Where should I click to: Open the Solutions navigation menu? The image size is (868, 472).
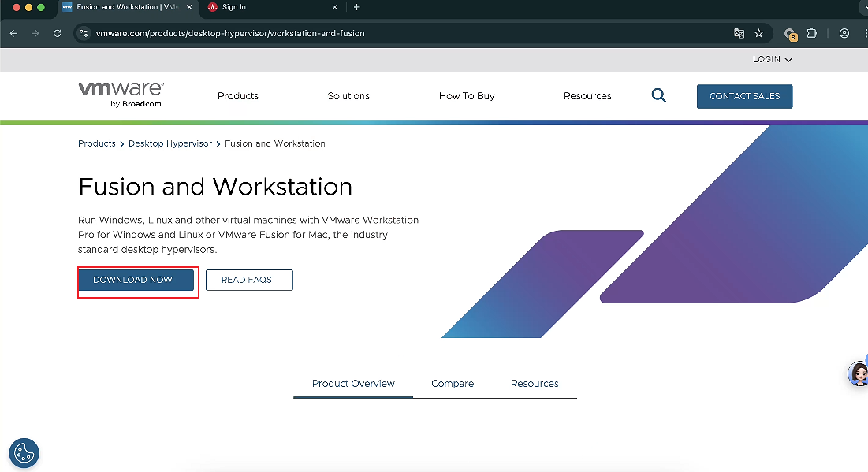point(348,95)
